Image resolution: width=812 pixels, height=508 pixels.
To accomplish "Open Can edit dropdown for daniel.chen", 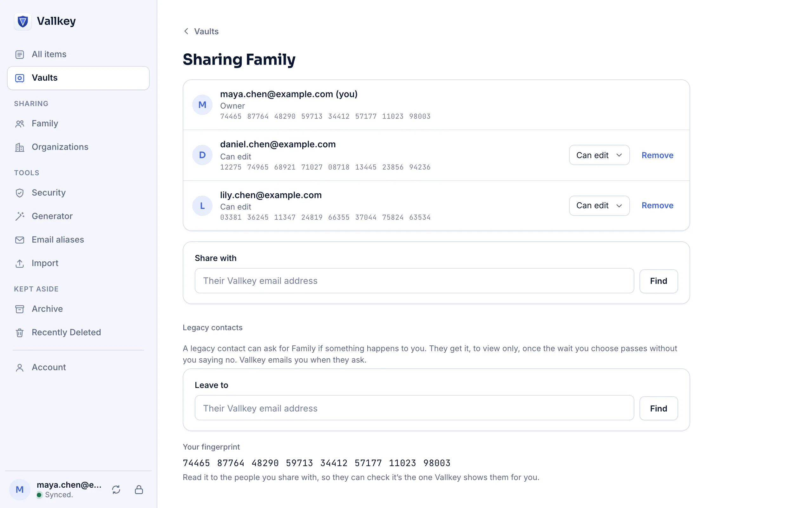I will pos(599,155).
